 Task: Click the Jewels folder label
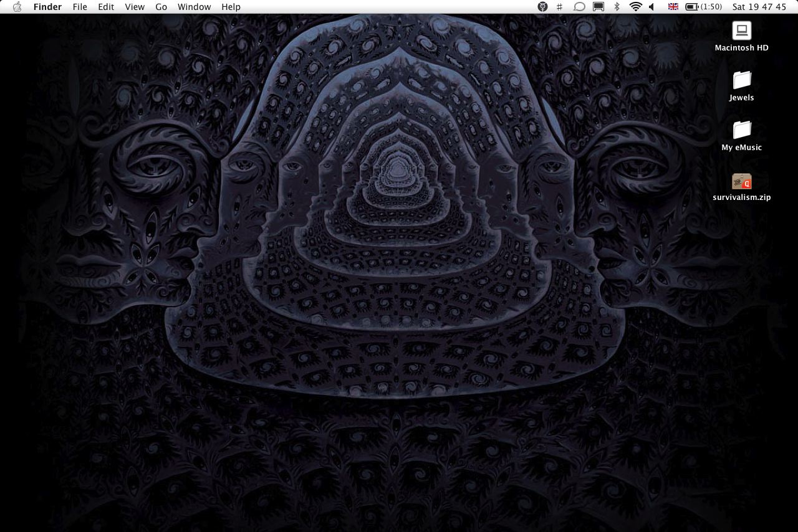(742, 98)
